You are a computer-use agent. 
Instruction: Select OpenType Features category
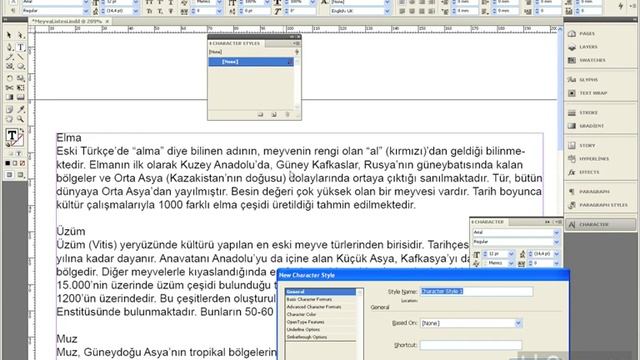point(321,322)
